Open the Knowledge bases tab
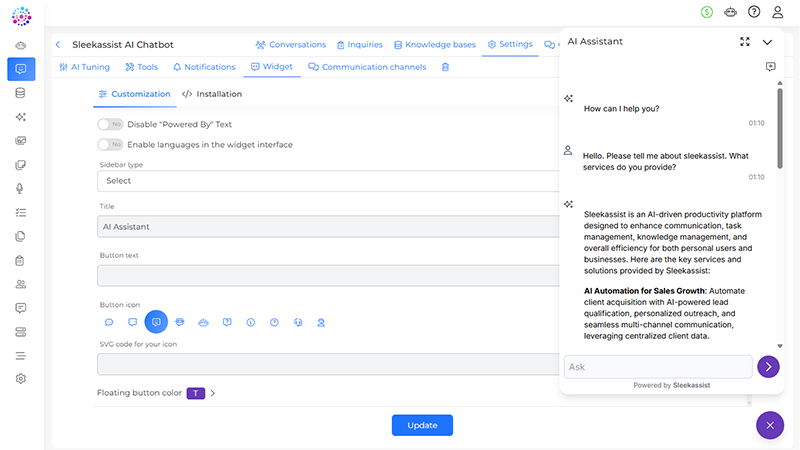 coord(434,45)
